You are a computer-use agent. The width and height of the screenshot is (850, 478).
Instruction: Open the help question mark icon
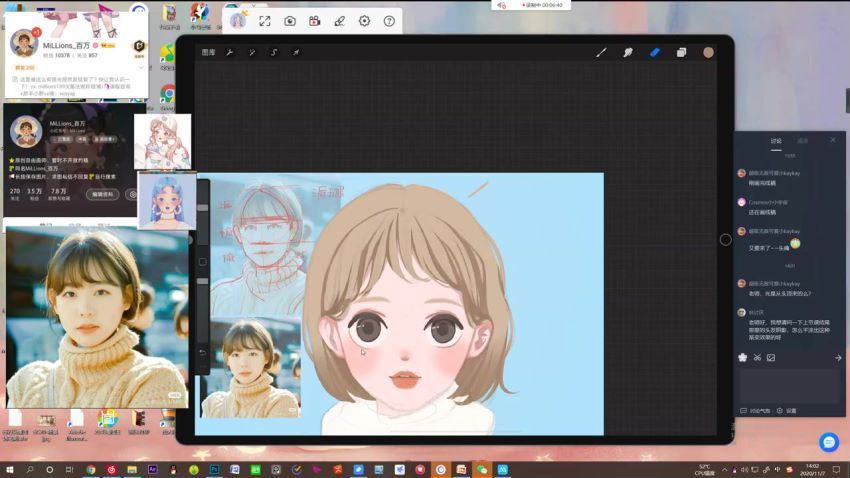click(x=389, y=21)
